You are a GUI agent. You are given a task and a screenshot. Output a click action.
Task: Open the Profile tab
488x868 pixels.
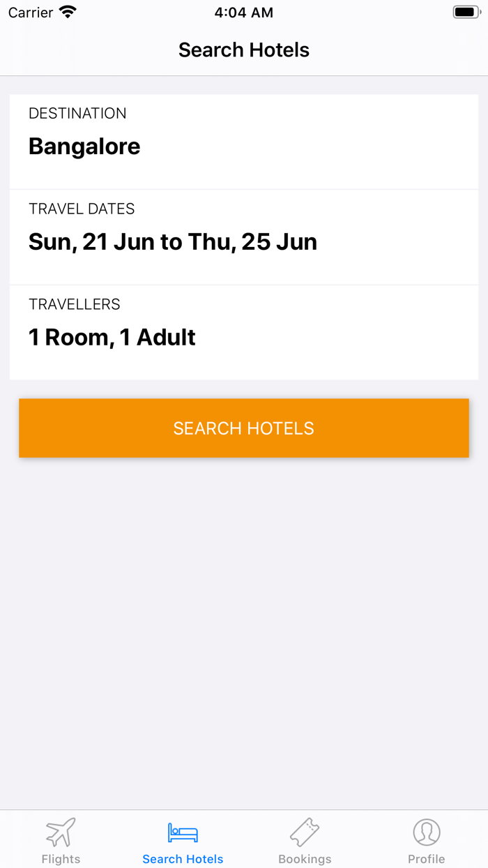point(427,839)
